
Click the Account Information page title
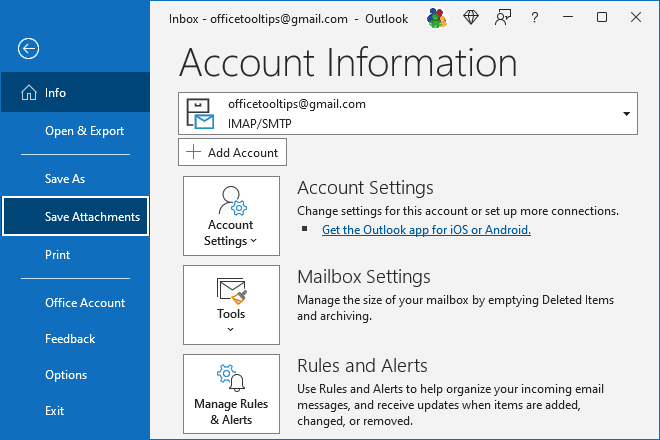click(348, 63)
